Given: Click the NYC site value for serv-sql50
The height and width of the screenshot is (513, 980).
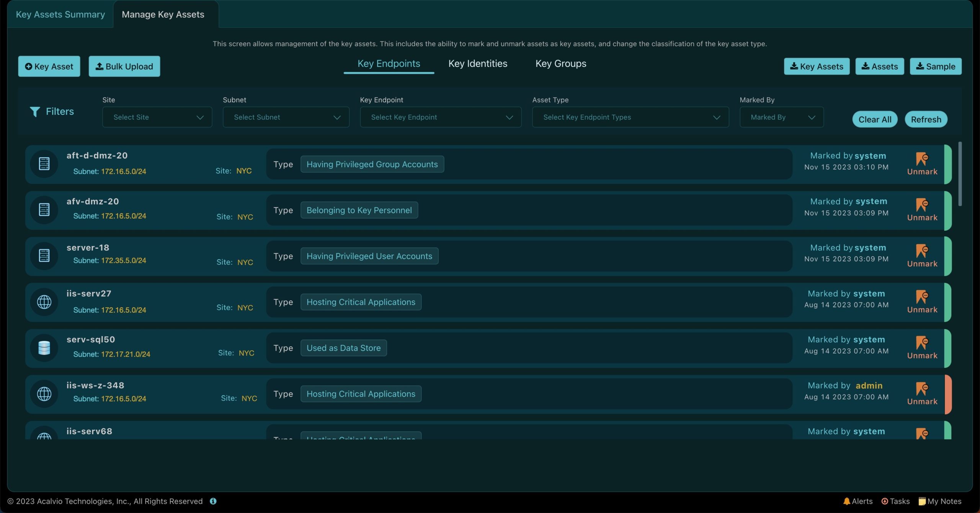Looking at the screenshot, I should (x=246, y=353).
